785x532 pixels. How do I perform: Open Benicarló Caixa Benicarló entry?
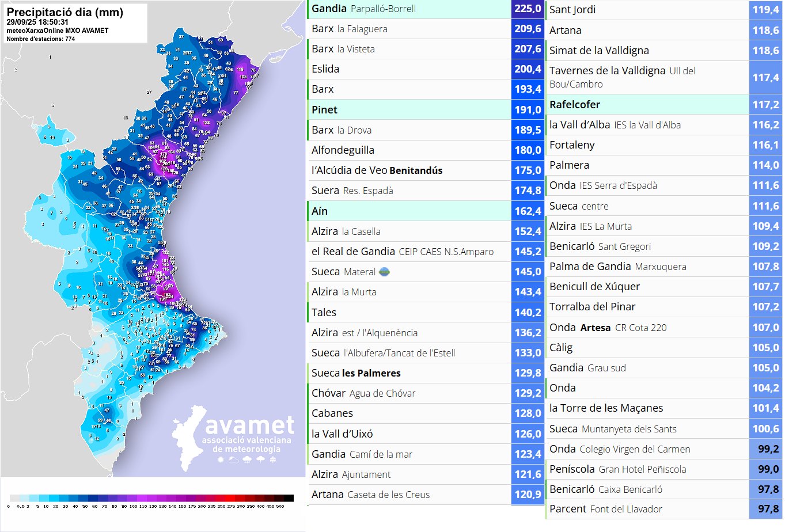click(663, 489)
